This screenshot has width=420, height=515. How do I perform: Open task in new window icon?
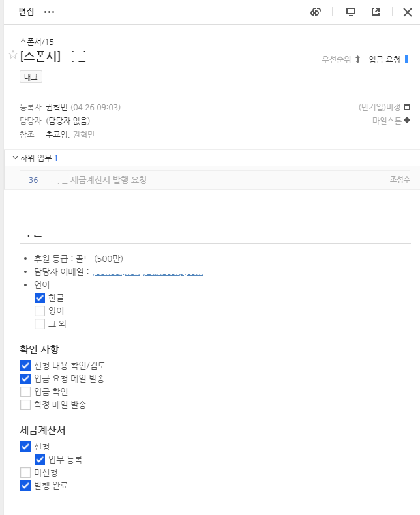tap(376, 12)
